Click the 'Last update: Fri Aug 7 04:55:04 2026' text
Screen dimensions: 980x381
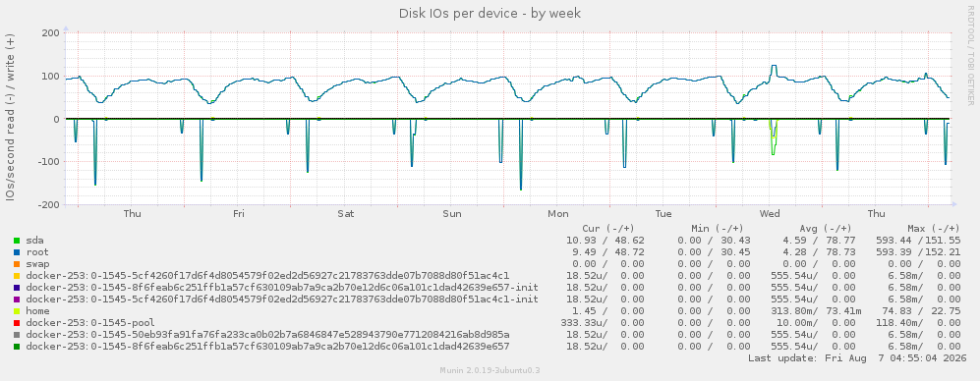coord(857,358)
